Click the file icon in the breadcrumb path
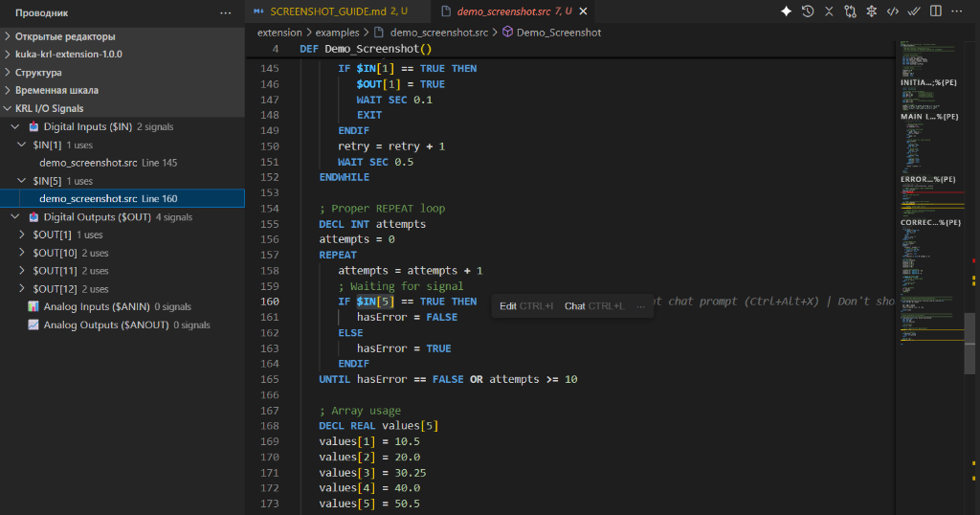 [x=379, y=33]
